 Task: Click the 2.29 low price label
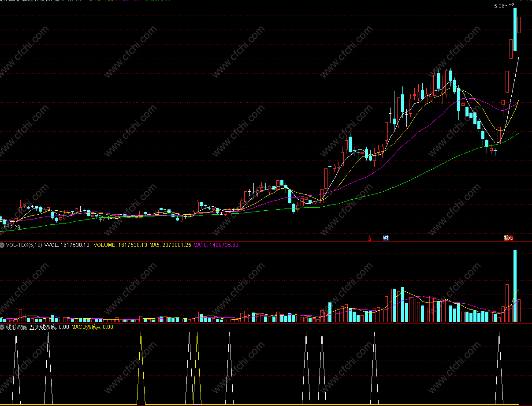(x=15, y=227)
